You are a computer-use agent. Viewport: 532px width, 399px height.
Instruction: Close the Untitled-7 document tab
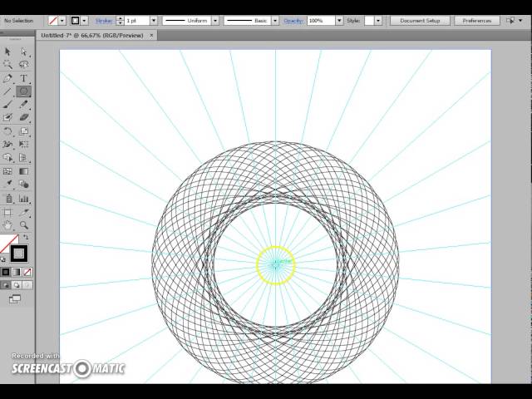click(151, 35)
